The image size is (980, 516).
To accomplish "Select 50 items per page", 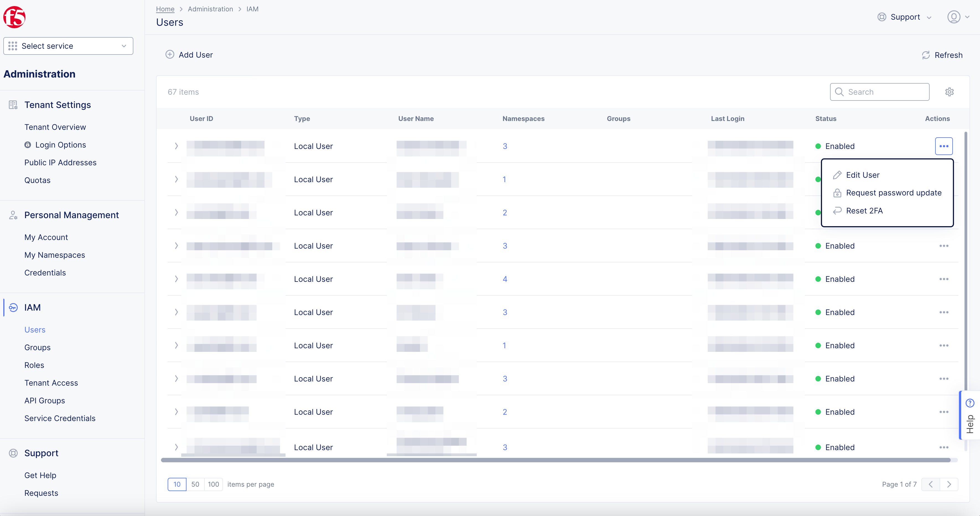I will (195, 484).
